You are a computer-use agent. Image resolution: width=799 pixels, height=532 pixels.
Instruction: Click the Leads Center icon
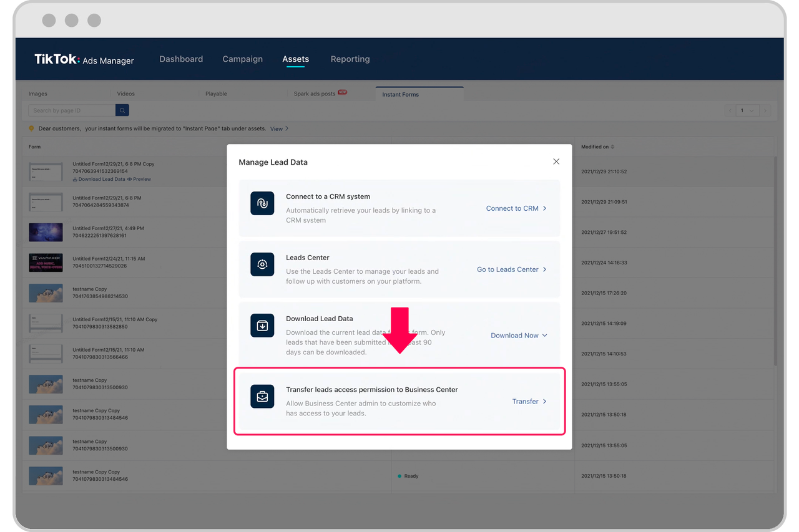pos(262,264)
